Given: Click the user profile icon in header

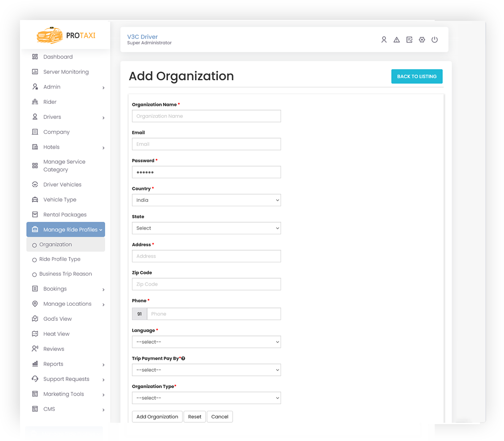Looking at the screenshot, I should tap(384, 39).
